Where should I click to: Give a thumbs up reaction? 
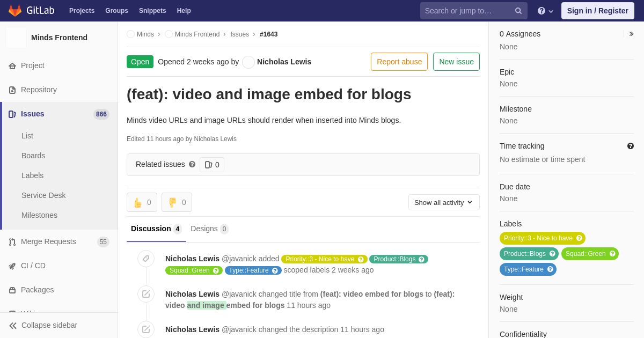[142, 202]
